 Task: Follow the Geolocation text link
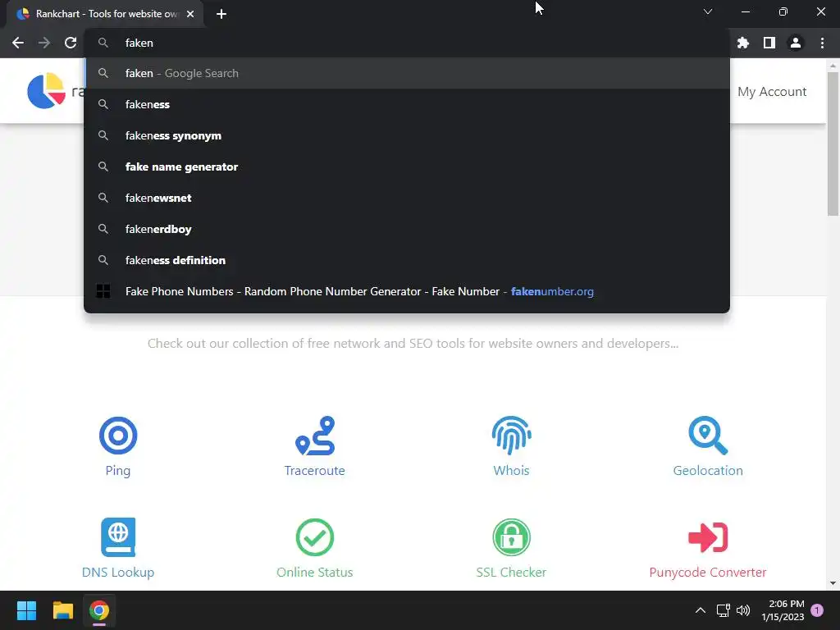click(x=708, y=470)
